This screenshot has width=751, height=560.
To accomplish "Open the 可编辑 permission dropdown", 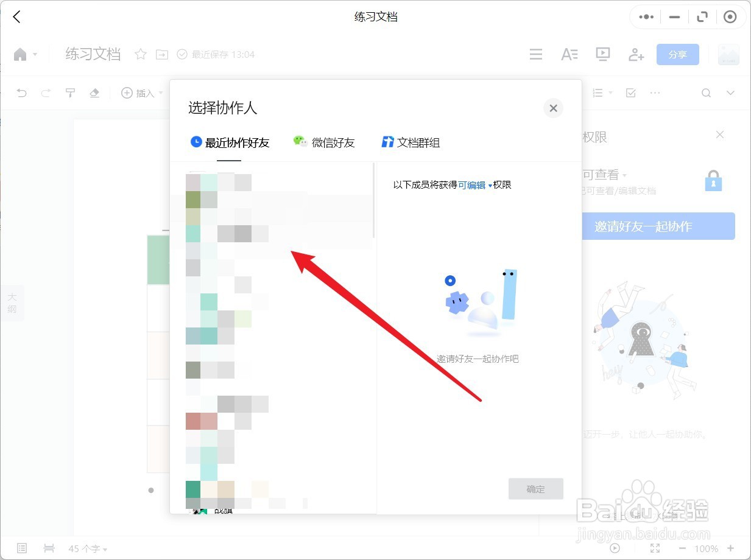I will point(475,185).
